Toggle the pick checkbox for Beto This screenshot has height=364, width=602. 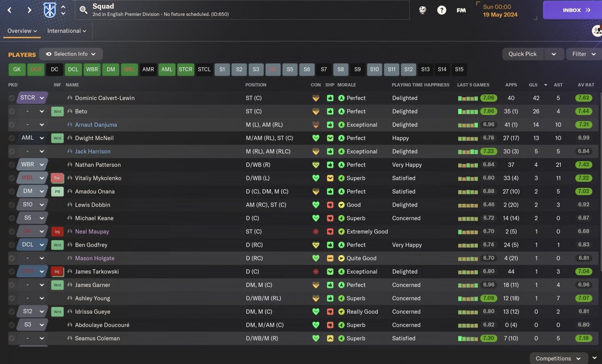click(x=12, y=111)
